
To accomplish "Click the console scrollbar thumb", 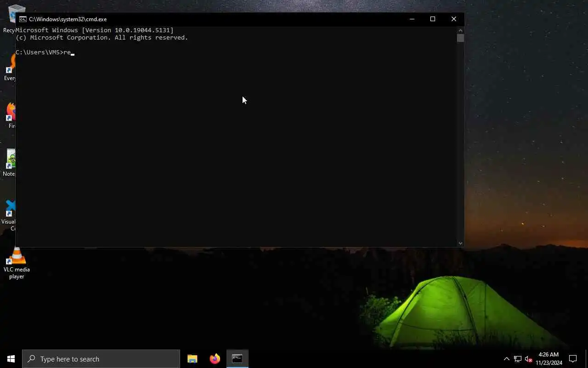I will coord(460,38).
